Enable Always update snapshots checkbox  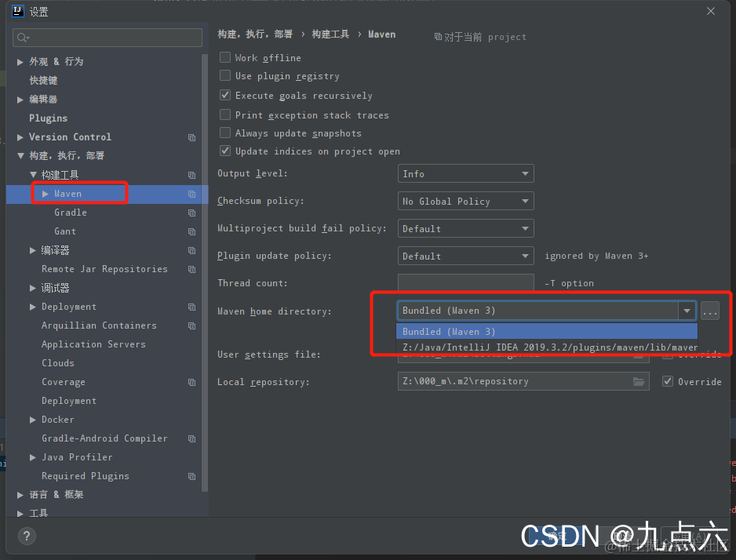[225, 133]
